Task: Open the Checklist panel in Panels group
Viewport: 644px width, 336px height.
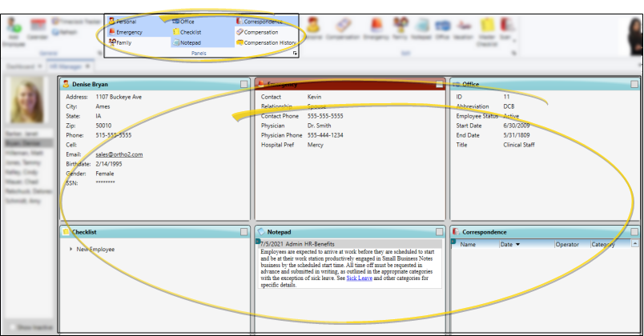Action: coord(189,32)
